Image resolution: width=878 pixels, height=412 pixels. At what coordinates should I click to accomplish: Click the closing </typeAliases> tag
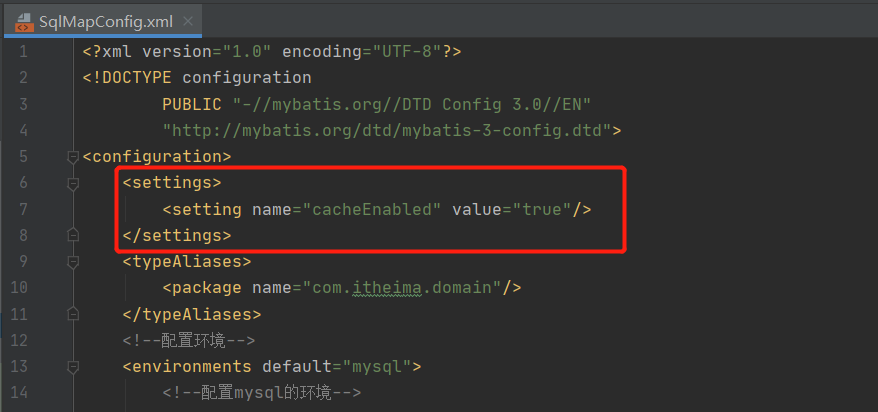coord(192,315)
